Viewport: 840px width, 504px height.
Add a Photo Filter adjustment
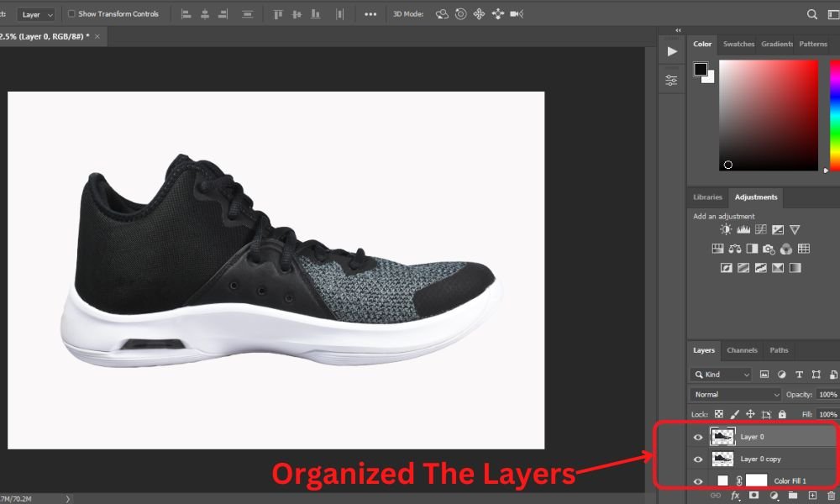pyautogui.click(x=769, y=249)
